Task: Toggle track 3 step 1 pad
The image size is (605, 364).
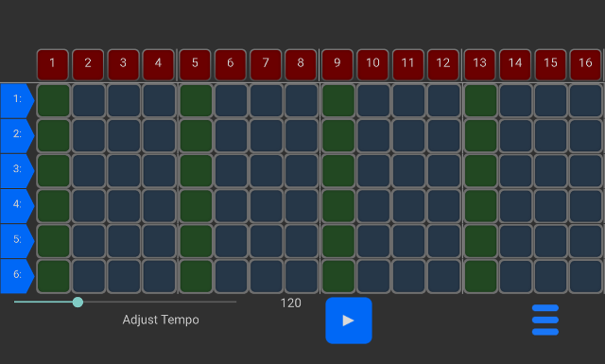Action: pos(53,171)
